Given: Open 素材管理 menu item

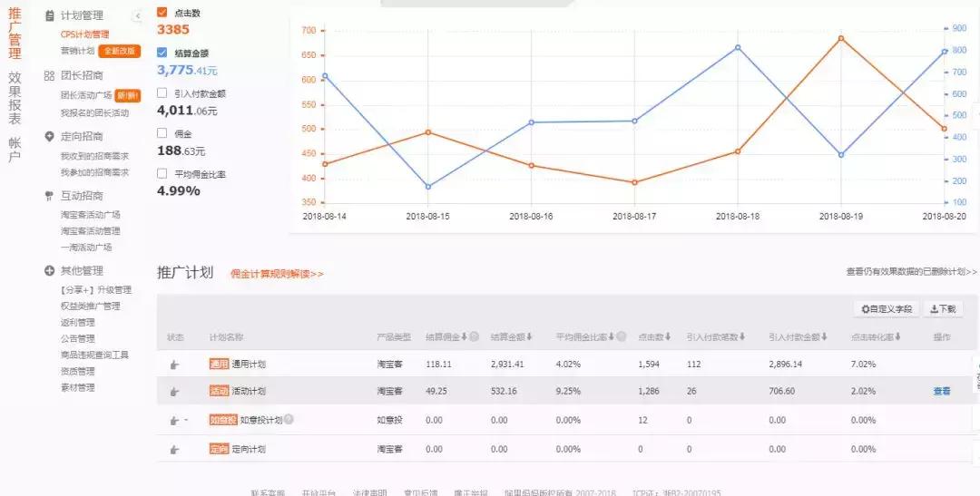Looking at the screenshot, I should click(77, 387).
